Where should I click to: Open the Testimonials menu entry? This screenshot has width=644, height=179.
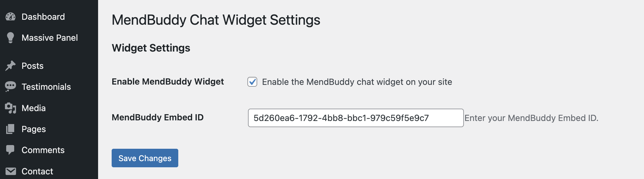46,87
